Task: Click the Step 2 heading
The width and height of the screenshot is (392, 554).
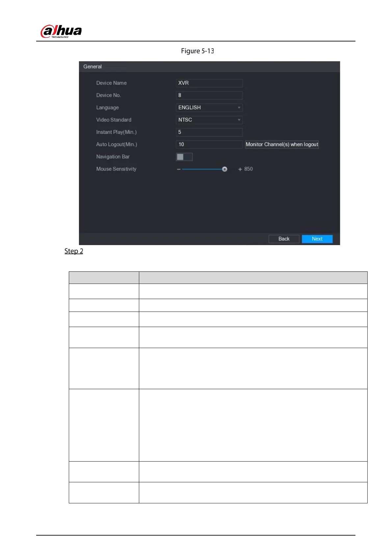Action: tap(74, 251)
